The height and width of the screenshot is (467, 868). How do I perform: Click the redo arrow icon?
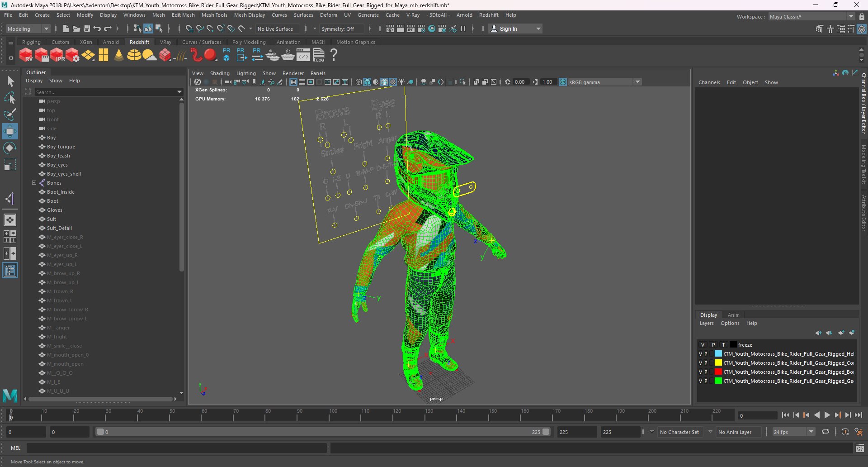pos(108,29)
